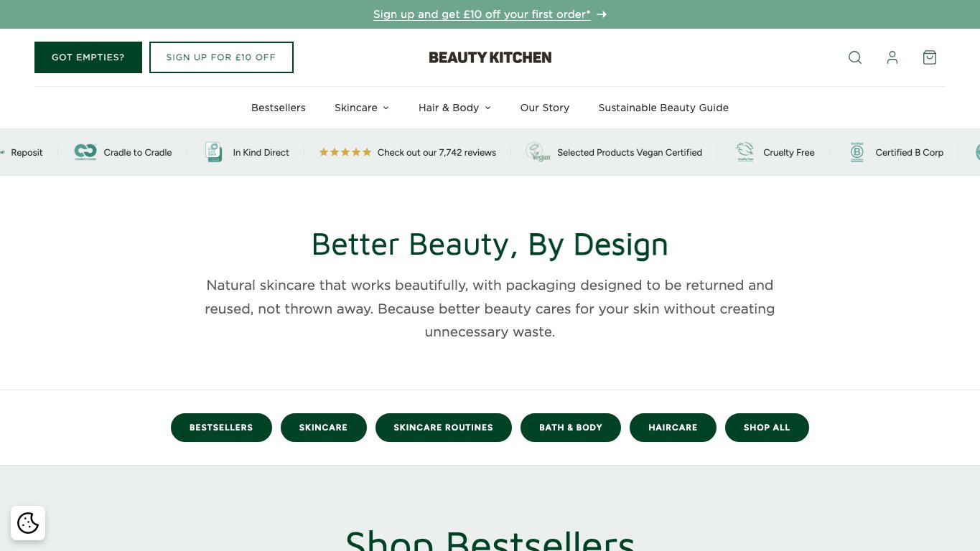The height and width of the screenshot is (551, 980).
Task: Click 'In Kind Direct' text
Action: 261,152
